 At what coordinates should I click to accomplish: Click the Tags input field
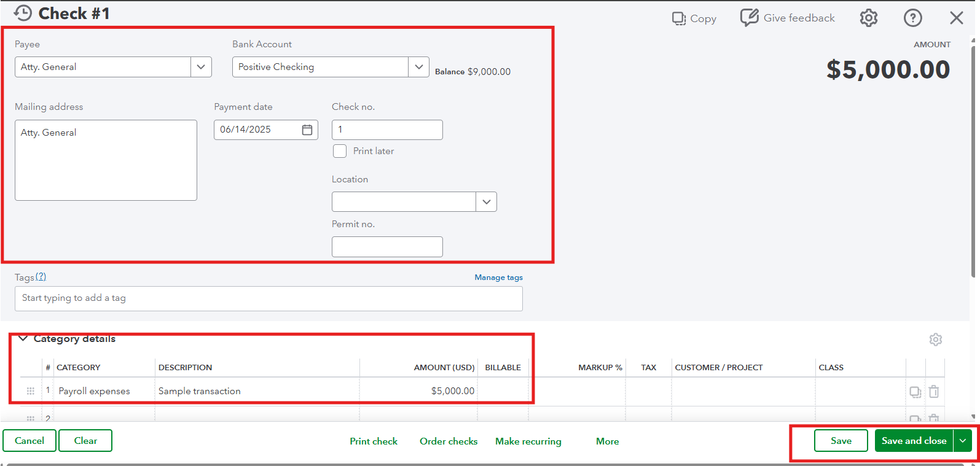coord(269,298)
